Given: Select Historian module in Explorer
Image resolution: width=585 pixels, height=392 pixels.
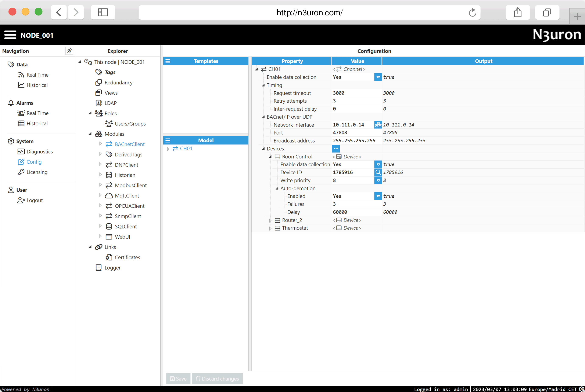Looking at the screenshot, I should (120, 175).
